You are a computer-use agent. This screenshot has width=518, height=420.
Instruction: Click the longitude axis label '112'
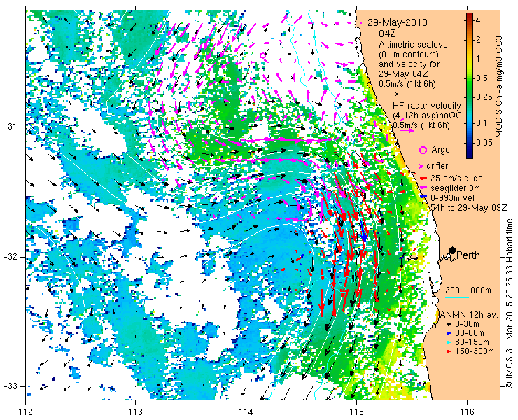click(26, 412)
